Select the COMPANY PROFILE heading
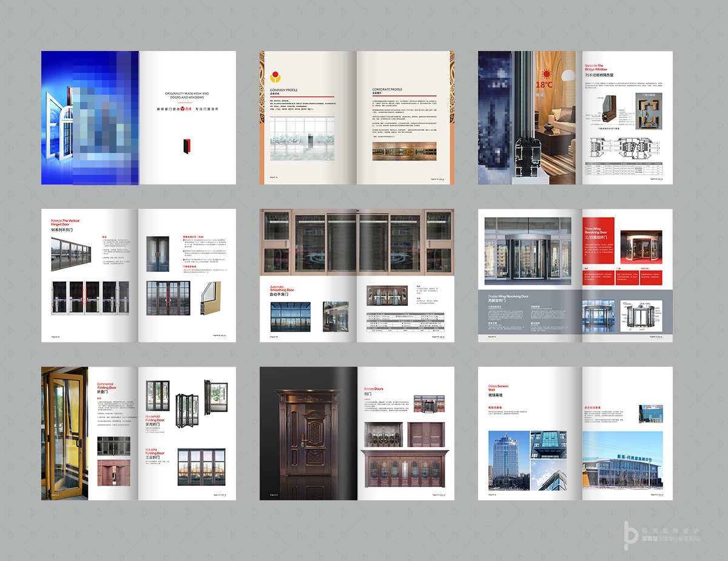The height and width of the screenshot is (561, 728). [284, 90]
